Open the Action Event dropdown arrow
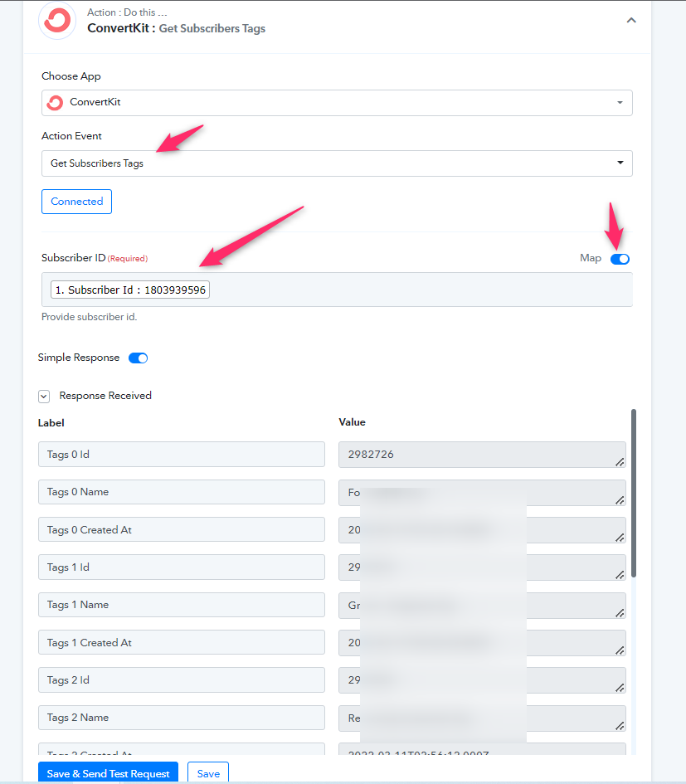 pyautogui.click(x=620, y=163)
